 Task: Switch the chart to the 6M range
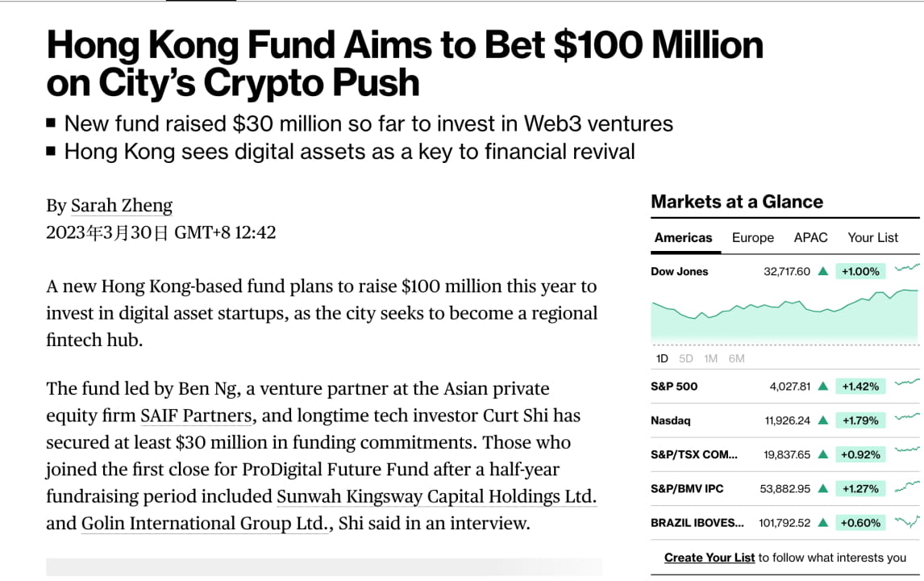tap(737, 357)
